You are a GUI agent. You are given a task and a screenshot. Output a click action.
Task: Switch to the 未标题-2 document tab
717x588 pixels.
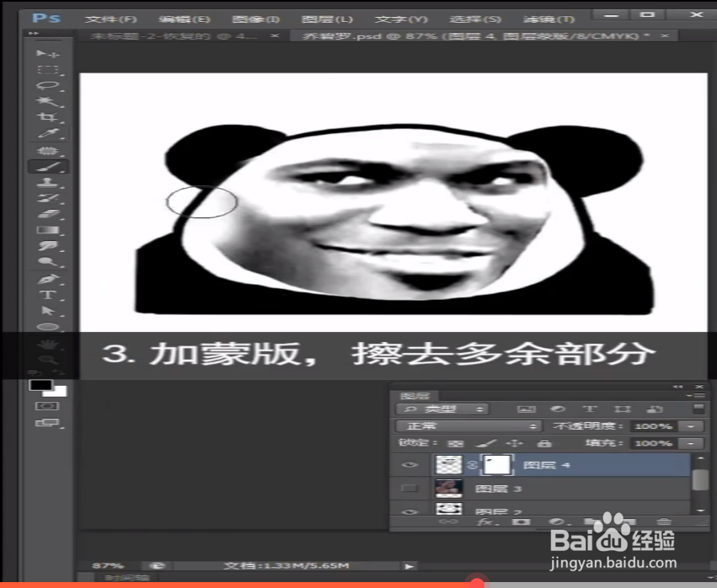coord(174,35)
